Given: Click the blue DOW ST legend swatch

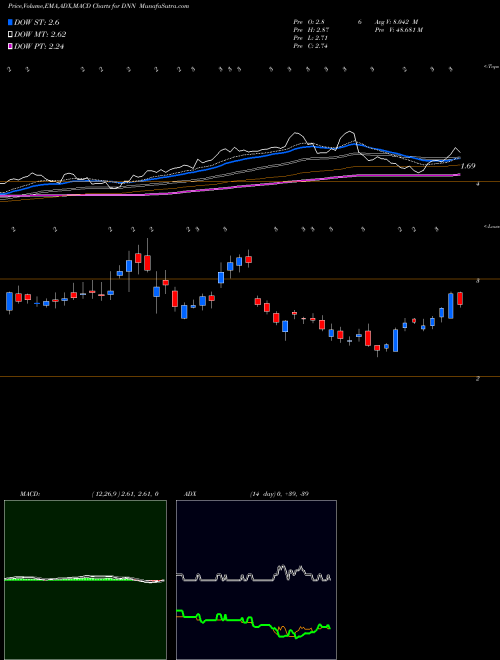Looking at the screenshot, I should point(11,23).
